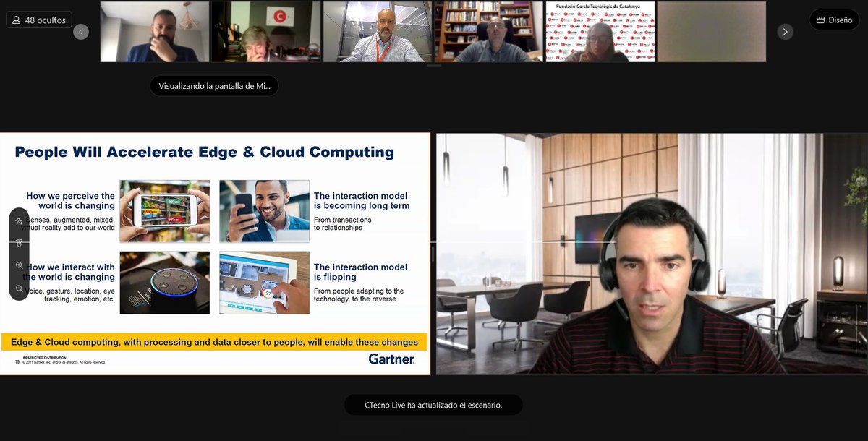The image size is (868, 441).
Task: Open the Diseño layout button
Action: [x=834, y=20]
